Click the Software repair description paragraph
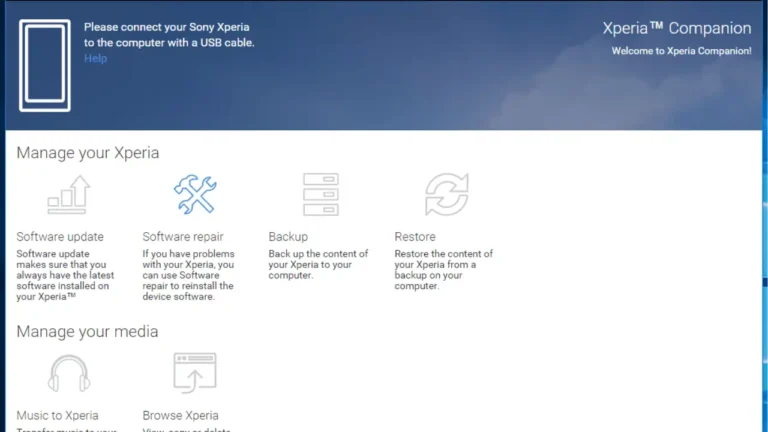 189,275
